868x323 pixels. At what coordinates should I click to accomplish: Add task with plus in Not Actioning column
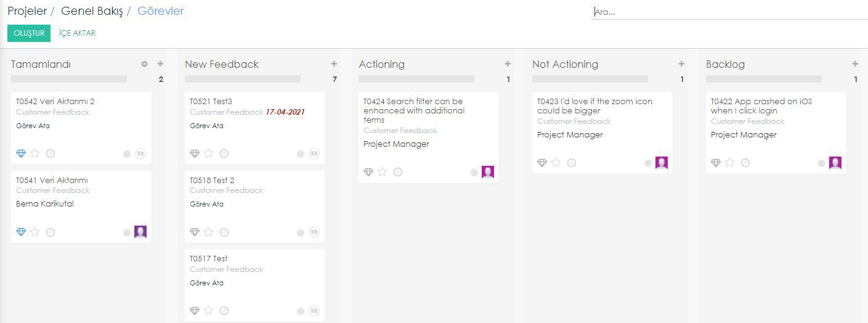[681, 64]
